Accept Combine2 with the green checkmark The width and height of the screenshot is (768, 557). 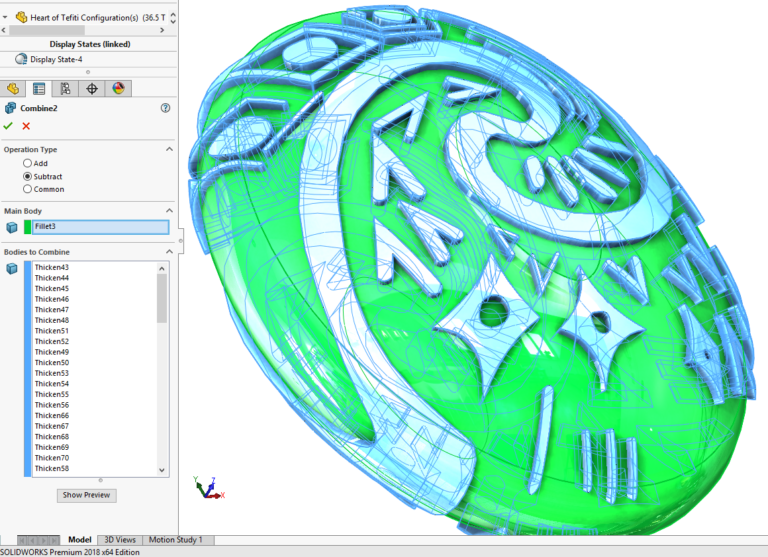[9, 125]
